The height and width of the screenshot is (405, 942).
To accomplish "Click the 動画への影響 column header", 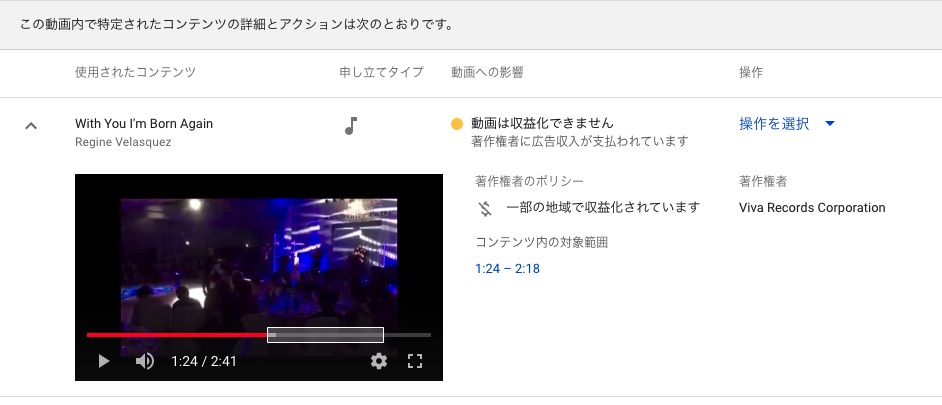I will pos(487,73).
